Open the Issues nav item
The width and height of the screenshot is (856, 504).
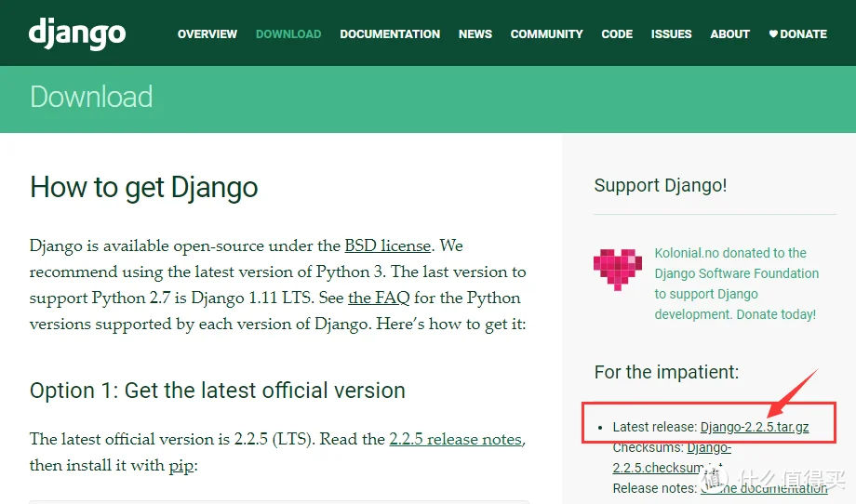point(671,33)
